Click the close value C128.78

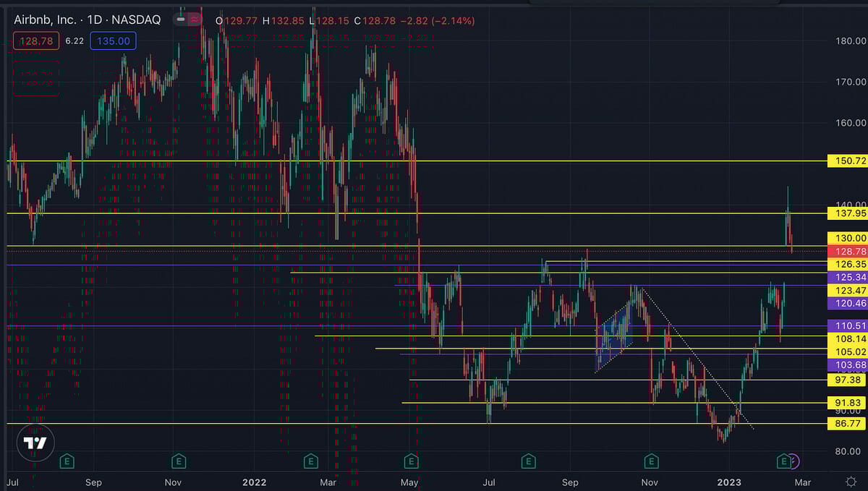tap(376, 21)
